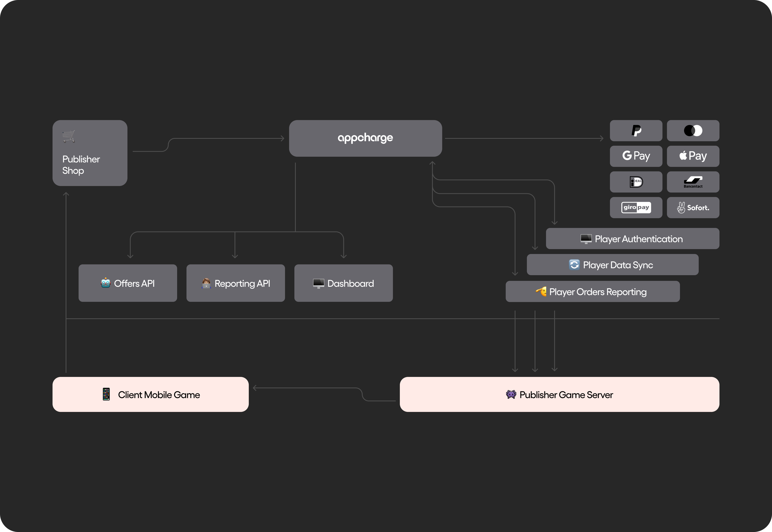The width and height of the screenshot is (772, 532).
Task: Click the iDEAL payment logo
Action: coord(636,182)
